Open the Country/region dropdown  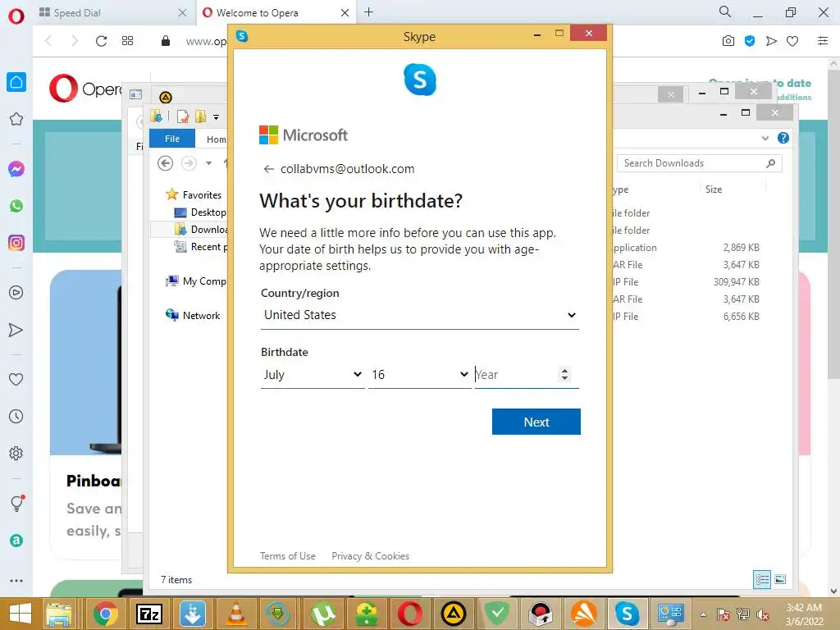point(419,315)
